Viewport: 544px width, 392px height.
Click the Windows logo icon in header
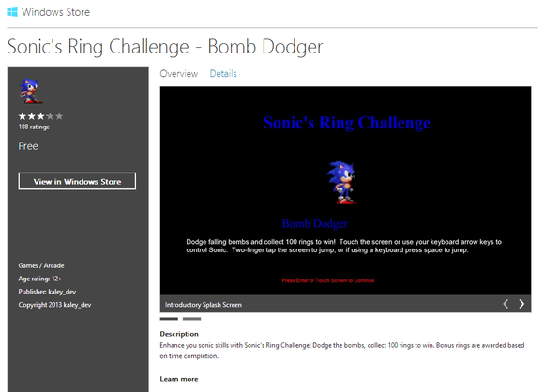[x=12, y=12]
